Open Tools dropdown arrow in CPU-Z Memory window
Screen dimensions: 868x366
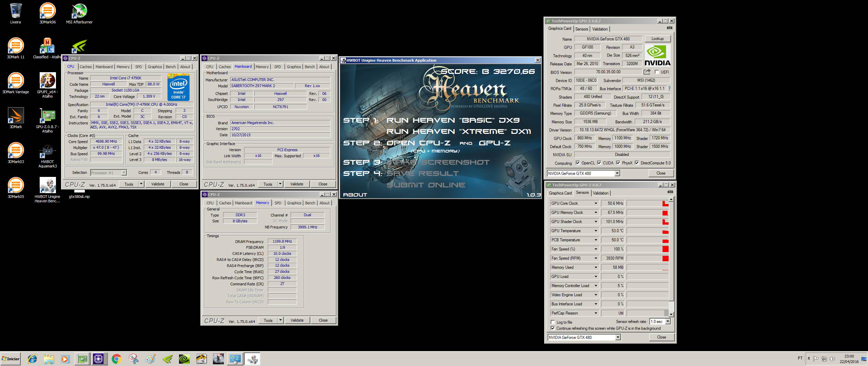(280, 320)
